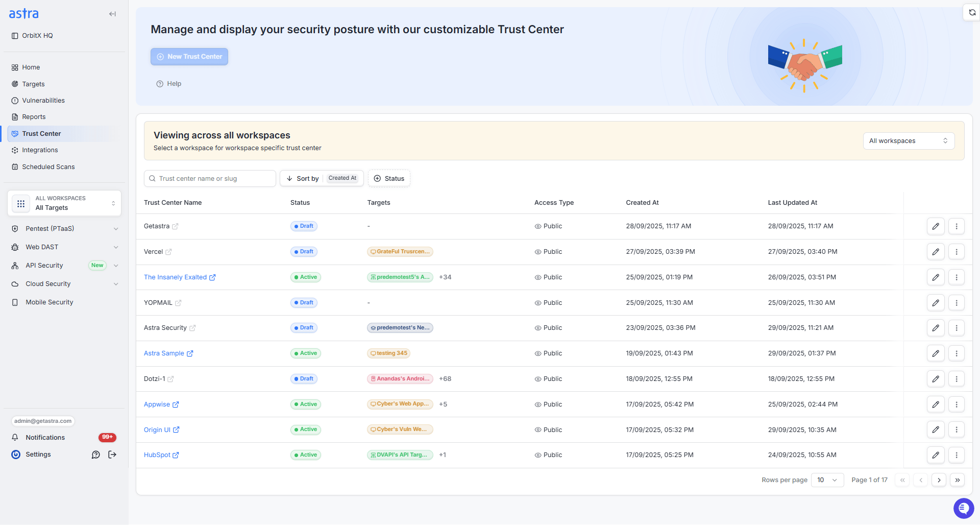The height and width of the screenshot is (525, 980).
Task: Open the three-dot menu for Getastra row
Action: tap(957, 226)
